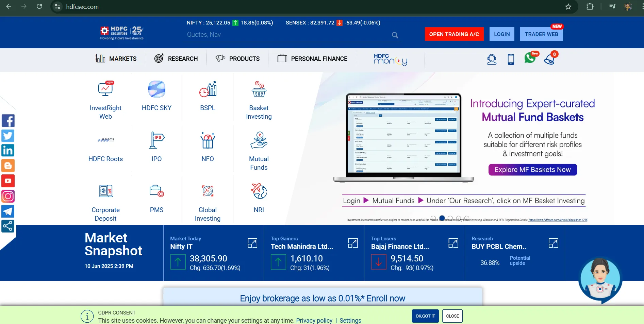Click the Tech Mahindra Ltd top gainer
Image resolution: width=644 pixels, height=324 pixels.
302,246
